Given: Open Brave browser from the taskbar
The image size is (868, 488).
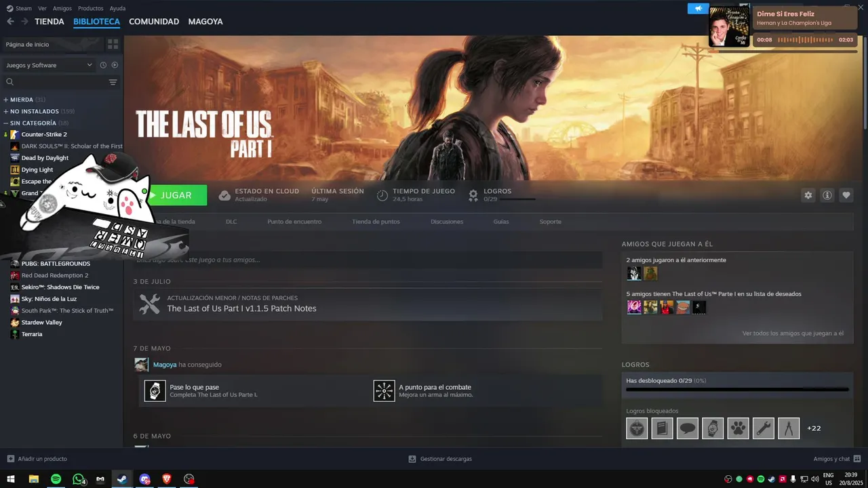Looking at the screenshot, I should click(x=167, y=479).
